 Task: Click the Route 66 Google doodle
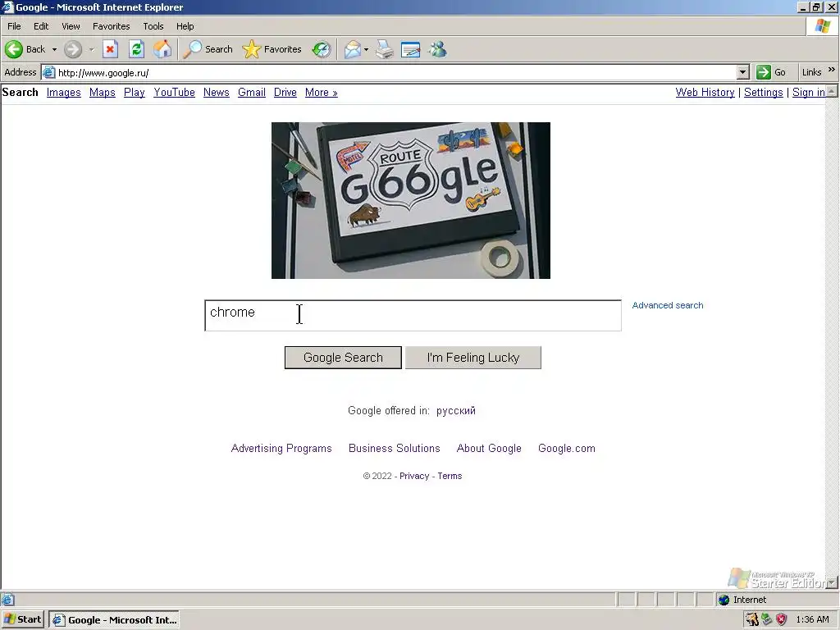pyautogui.click(x=411, y=200)
